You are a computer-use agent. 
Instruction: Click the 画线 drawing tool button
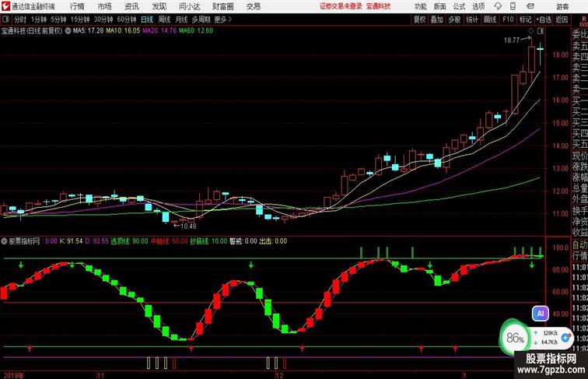[490, 19]
